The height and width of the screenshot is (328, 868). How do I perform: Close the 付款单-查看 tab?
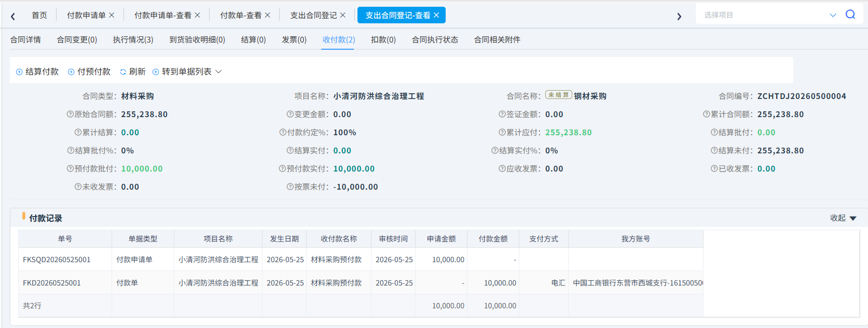click(x=267, y=16)
